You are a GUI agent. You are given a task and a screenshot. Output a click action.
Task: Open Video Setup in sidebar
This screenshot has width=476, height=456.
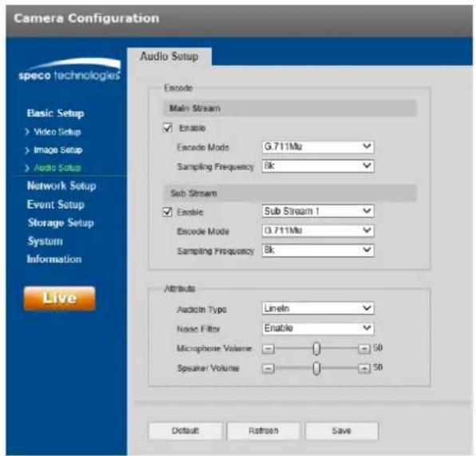[57, 132]
